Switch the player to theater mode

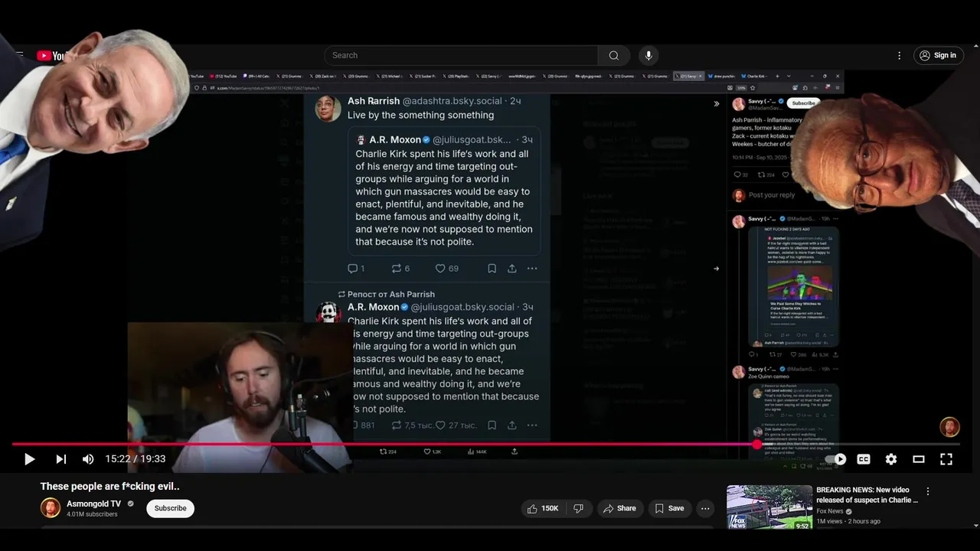point(919,459)
